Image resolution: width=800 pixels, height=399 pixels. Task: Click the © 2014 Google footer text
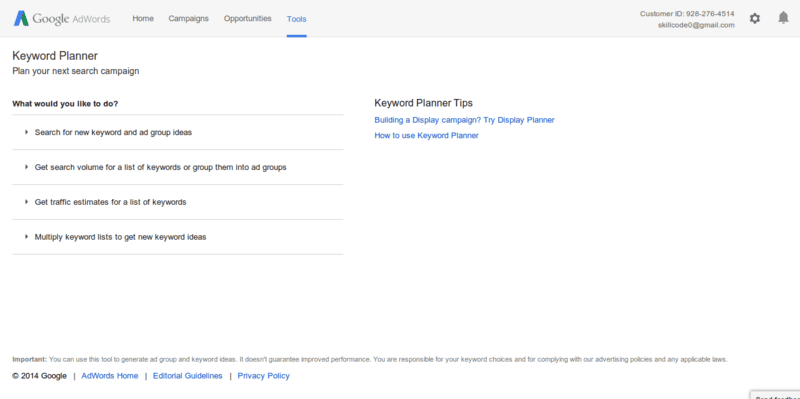(x=39, y=376)
